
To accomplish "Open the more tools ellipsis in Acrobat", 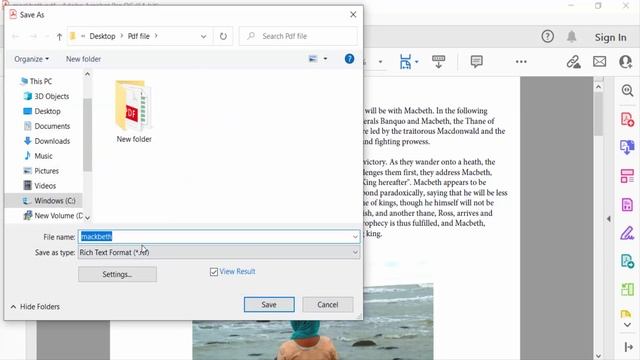I will tap(521, 62).
